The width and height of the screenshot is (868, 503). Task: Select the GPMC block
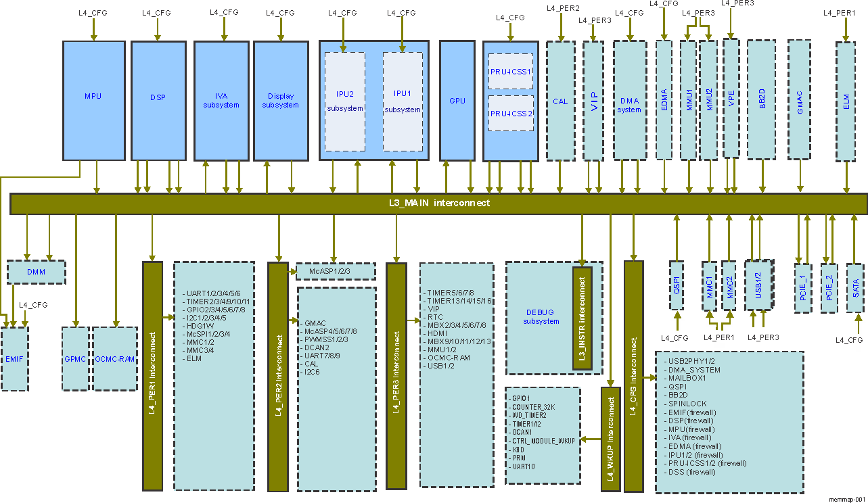[74, 358]
